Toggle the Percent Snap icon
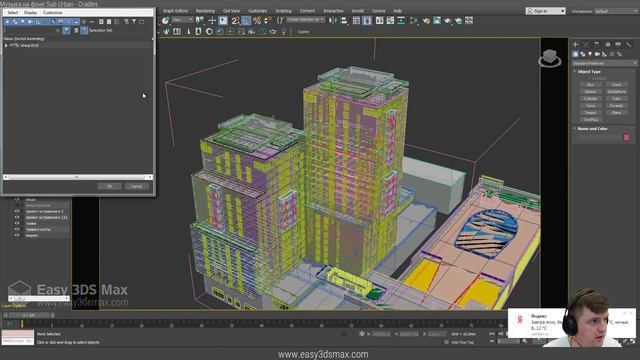The image size is (640, 360). (257, 20)
